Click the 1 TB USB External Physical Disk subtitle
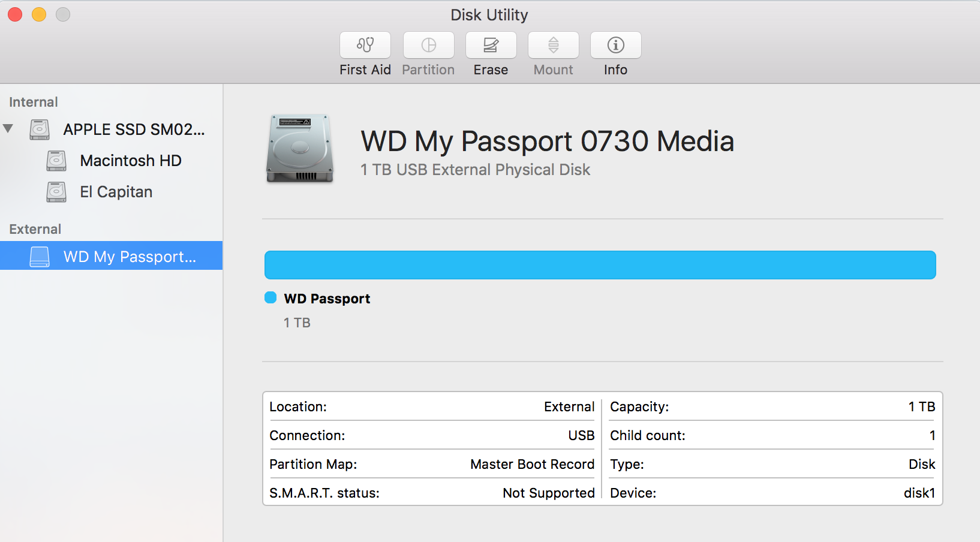The image size is (980, 542). [475, 170]
